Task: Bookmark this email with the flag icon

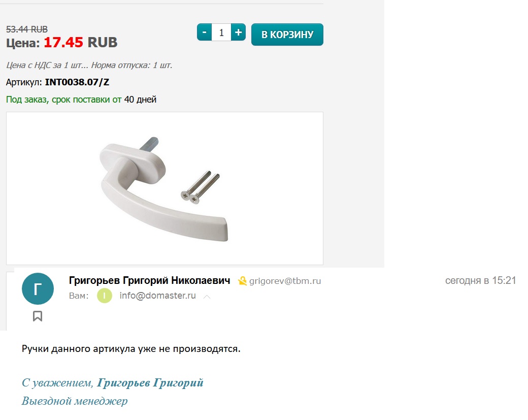Action: tap(38, 316)
